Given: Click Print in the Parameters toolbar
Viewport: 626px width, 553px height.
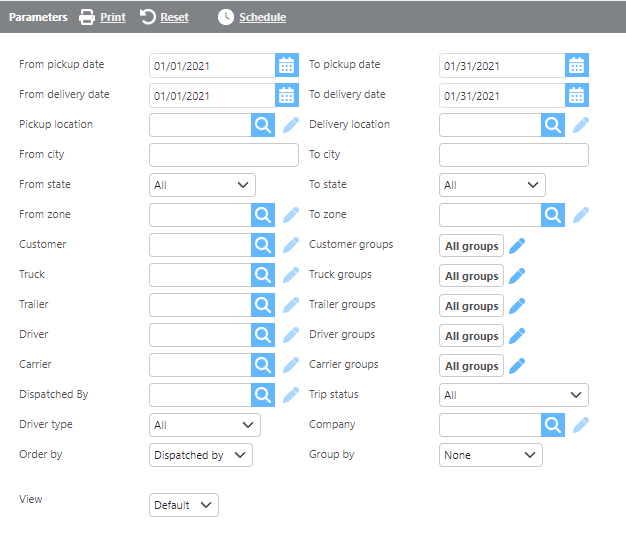Looking at the screenshot, I should (103, 17).
